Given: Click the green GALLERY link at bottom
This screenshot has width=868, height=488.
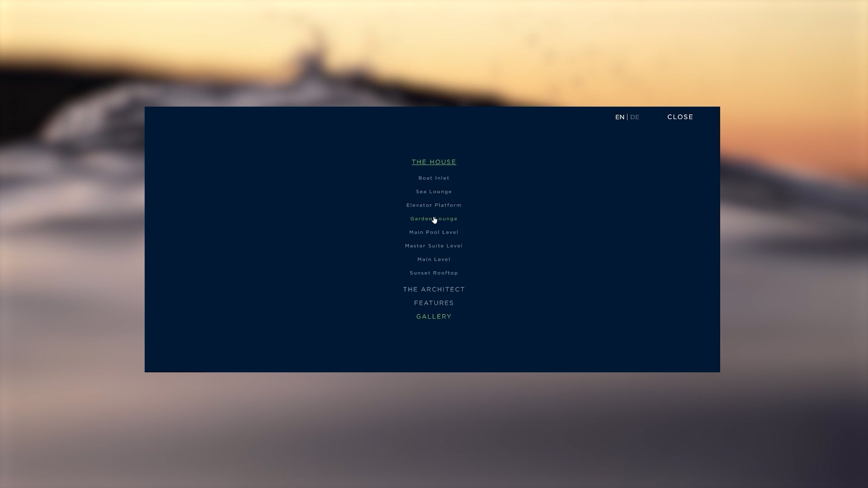Looking at the screenshot, I should [x=434, y=316].
